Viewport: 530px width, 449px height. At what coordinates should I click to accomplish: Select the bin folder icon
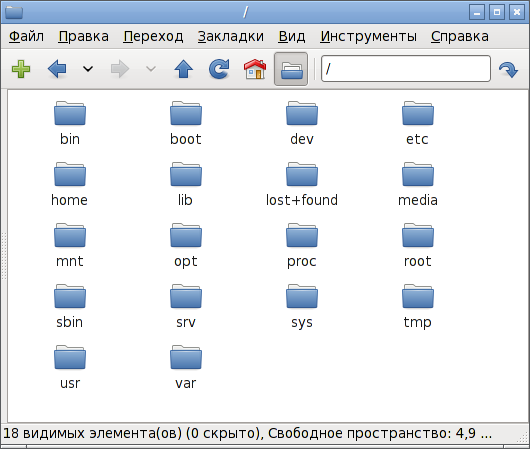click(x=70, y=113)
